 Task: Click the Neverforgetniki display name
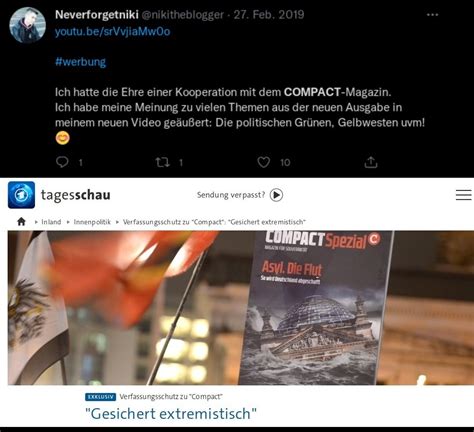(97, 15)
